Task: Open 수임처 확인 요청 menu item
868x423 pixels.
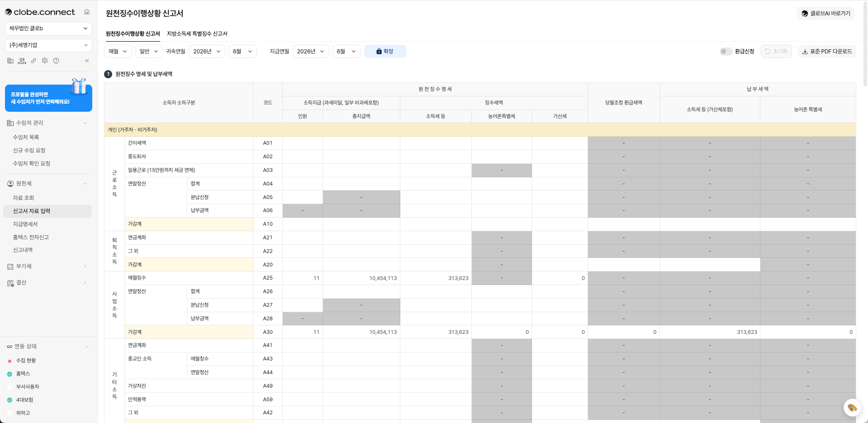Action: click(x=47, y=163)
